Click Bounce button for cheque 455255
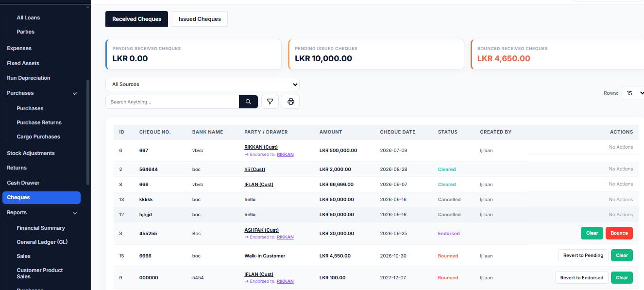Screen dimensions: 644x290 tap(619, 233)
